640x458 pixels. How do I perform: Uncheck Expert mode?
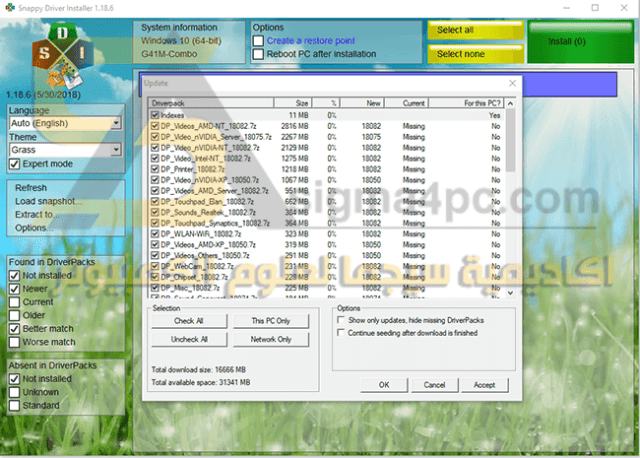point(15,164)
